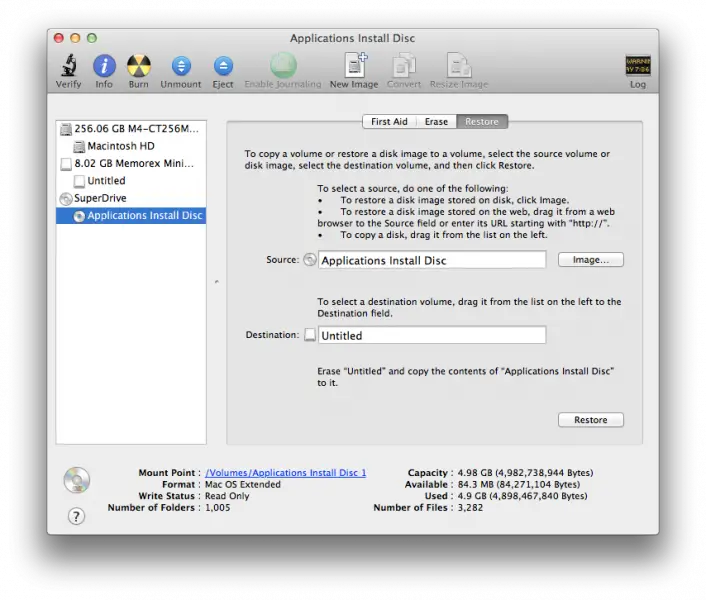The height and width of the screenshot is (600, 706).
Task: Click the Resize Image toolbar icon
Action: (459, 66)
